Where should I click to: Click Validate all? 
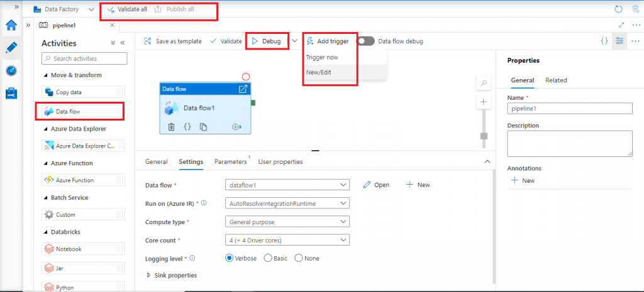[x=127, y=9]
